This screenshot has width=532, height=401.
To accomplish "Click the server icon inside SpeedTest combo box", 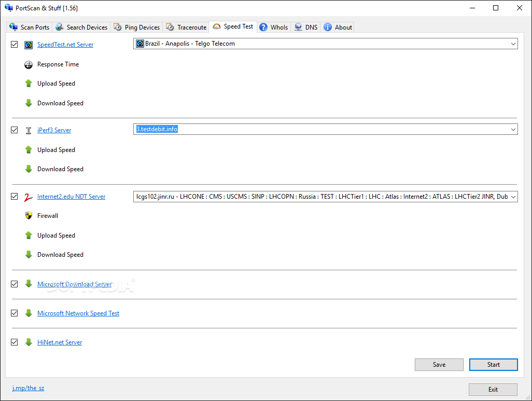I will pos(140,44).
